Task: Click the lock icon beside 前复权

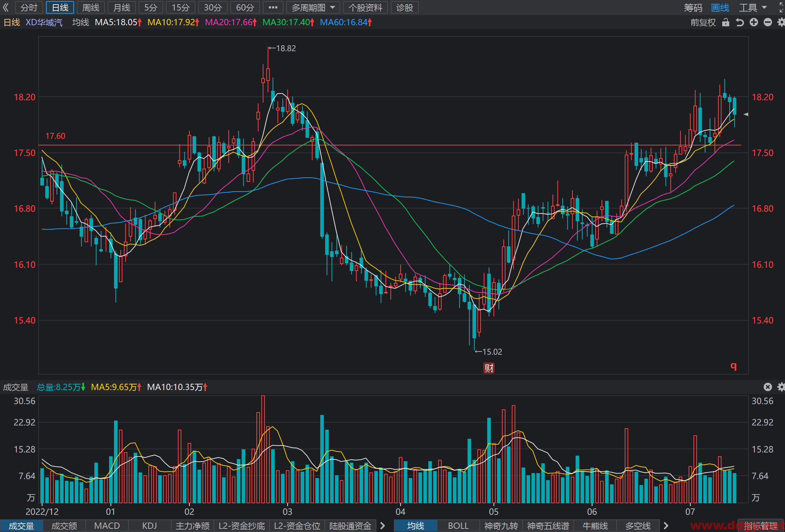Action: (726, 22)
